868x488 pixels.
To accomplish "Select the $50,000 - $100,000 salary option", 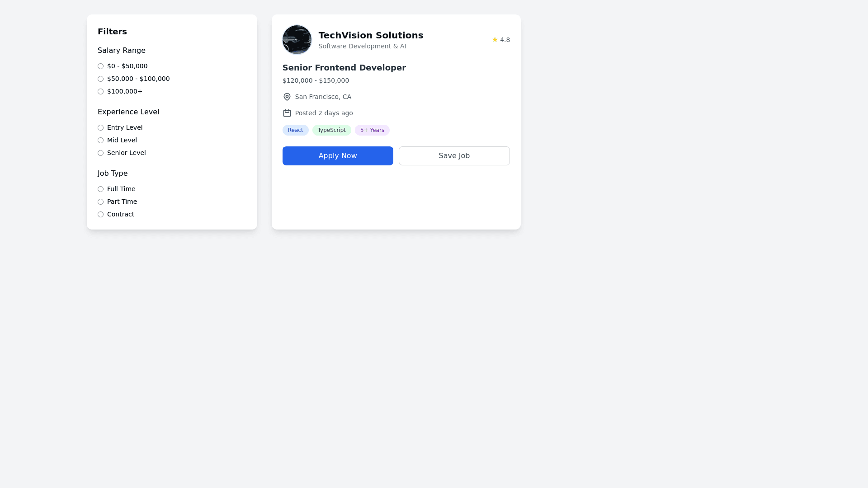I will coord(100,79).
